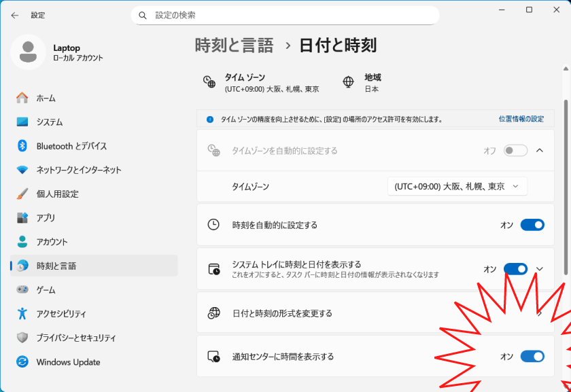Click the システム monitor icon
This screenshot has width=571, height=392.
[22, 122]
